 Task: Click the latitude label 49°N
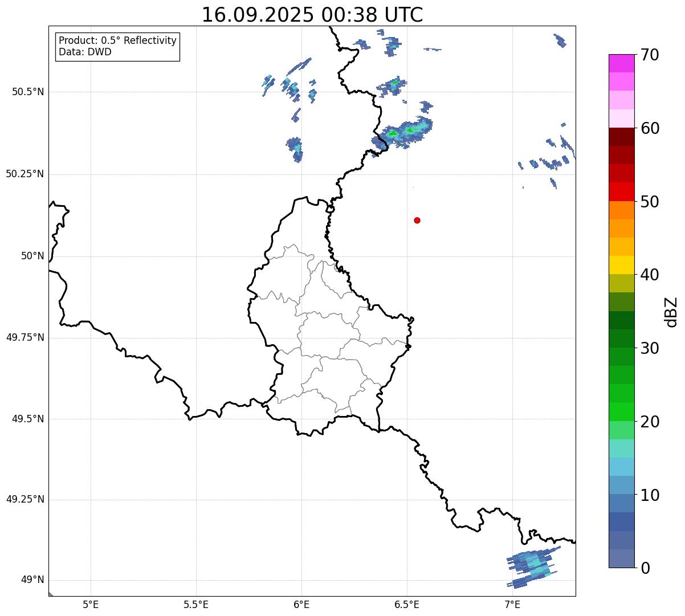point(32,580)
